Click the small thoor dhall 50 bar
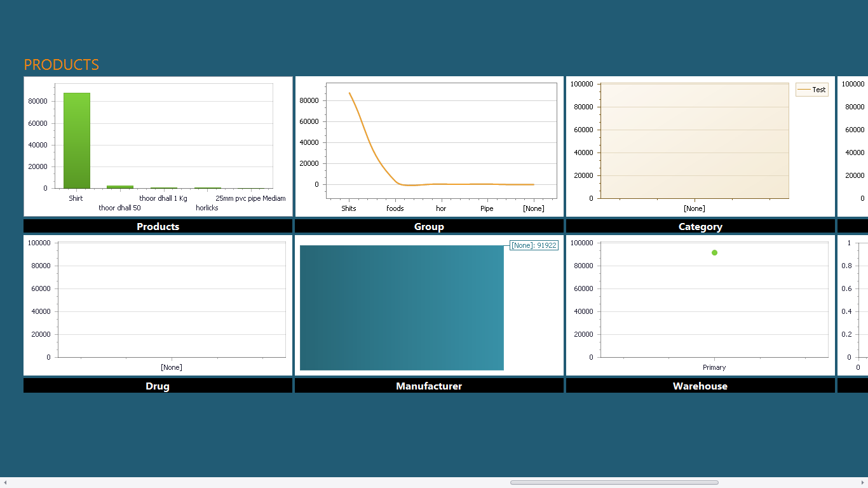The height and width of the screenshot is (488, 868). click(x=119, y=187)
